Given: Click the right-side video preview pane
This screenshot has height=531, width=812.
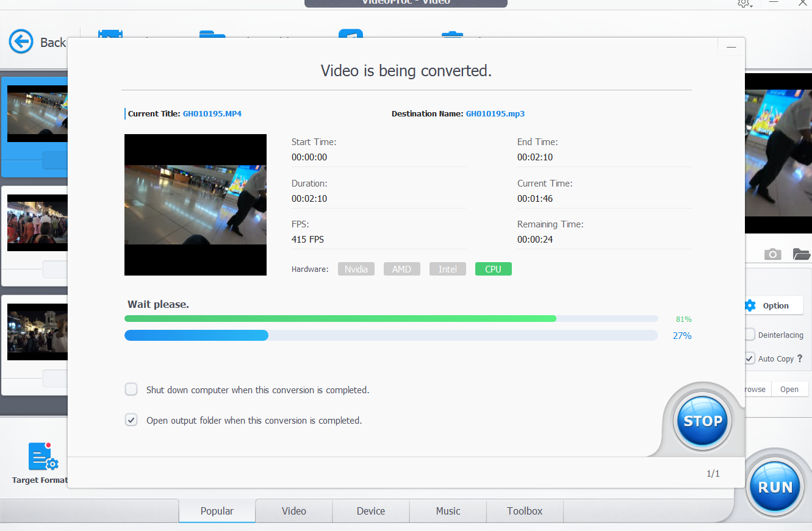Looking at the screenshot, I should (x=778, y=154).
